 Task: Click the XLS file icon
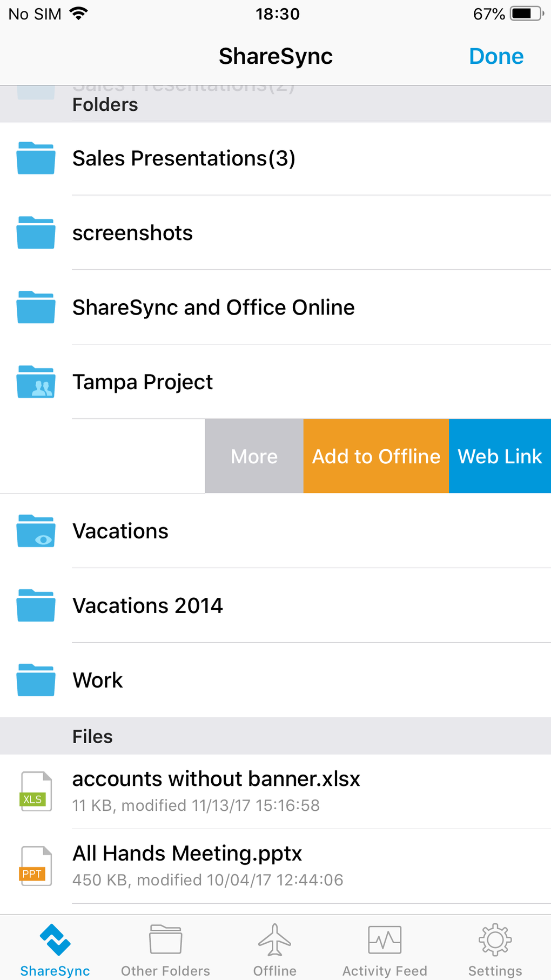coord(36,791)
